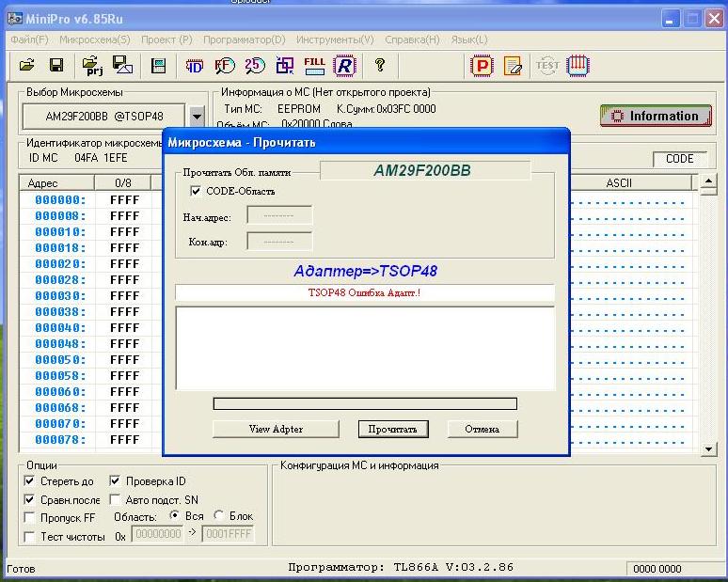The width and height of the screenshot is (728, 582).
Task: Click the hex view scrollbar up arrow
Action: click(708, 181)
